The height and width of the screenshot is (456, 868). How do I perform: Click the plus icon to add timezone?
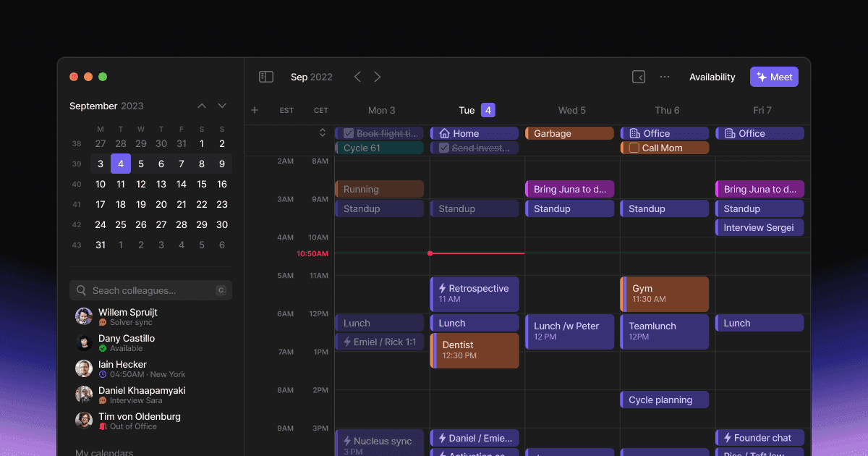(x=255, y=110)
